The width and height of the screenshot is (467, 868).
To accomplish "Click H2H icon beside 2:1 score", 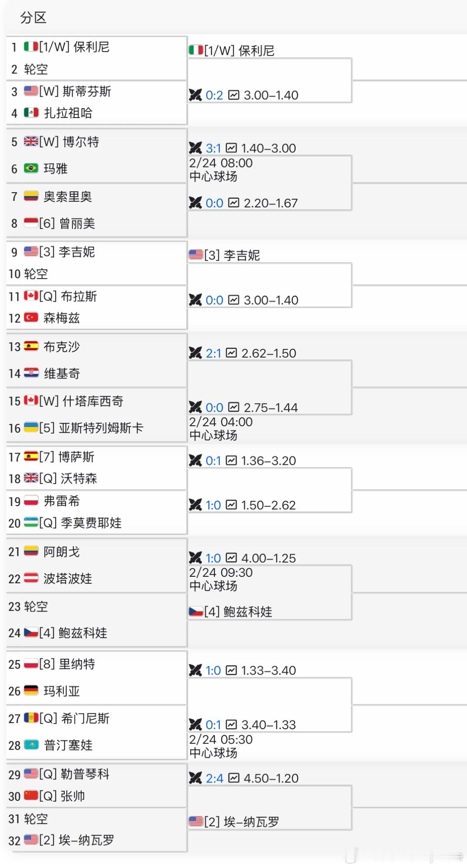I will (195, 353).
